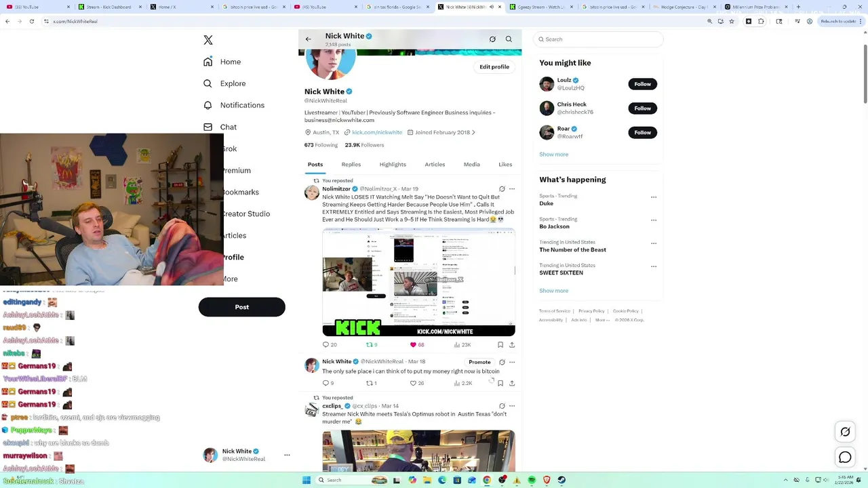868x488 pixels.
Task: Follow Loulz
Action: pyautogui.click(x=642, y=84)
